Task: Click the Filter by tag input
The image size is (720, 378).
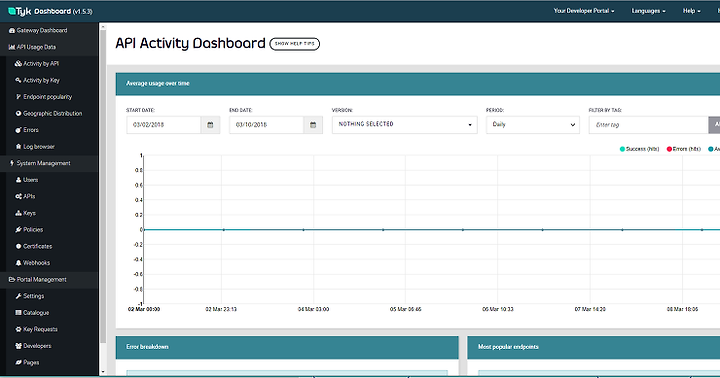Action: pyautogui.click(x=648, y=125)
